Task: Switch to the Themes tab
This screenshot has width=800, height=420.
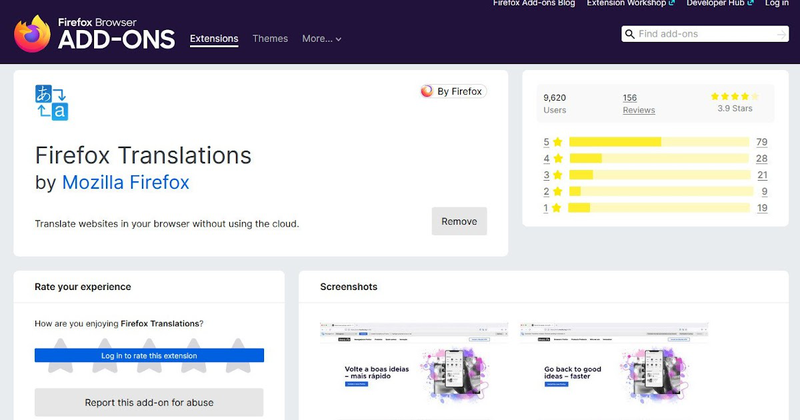Action: pos(270,39)
